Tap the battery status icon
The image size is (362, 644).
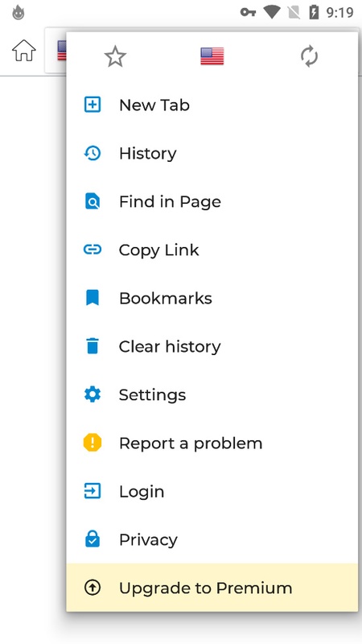[x=314, y=12]
